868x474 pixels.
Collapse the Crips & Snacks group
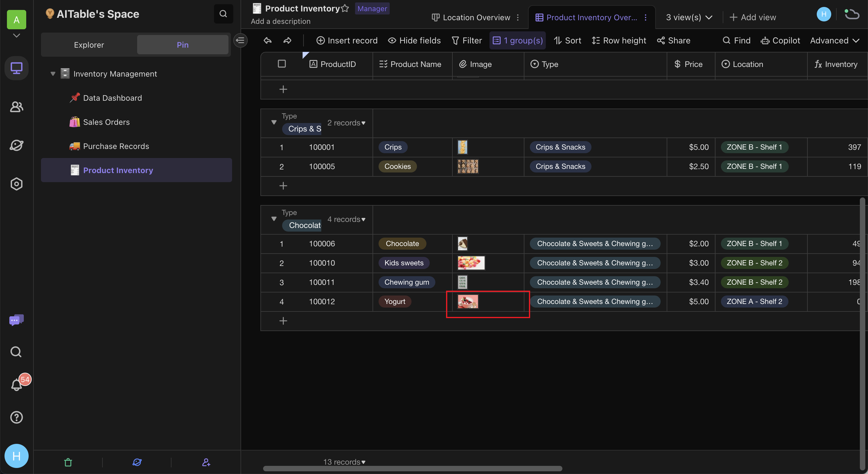pos(274,122)
